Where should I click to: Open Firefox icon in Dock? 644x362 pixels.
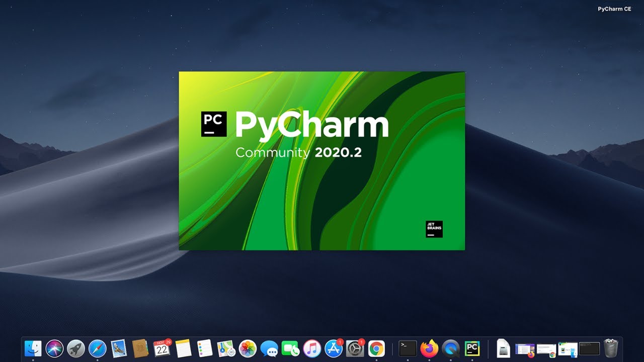click(429, 348)
